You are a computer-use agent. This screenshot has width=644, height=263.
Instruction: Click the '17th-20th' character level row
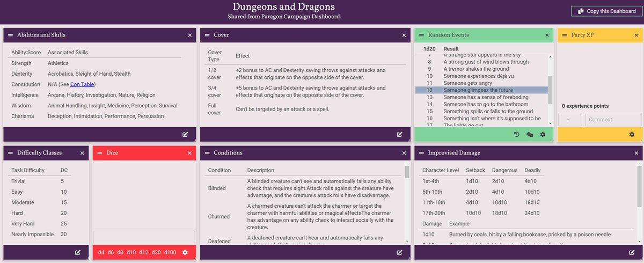pyautogui.click(x=481, y=213)
